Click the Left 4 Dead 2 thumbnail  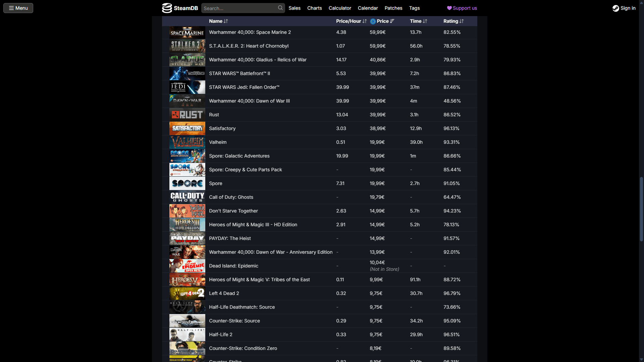(x=187, y=293)
